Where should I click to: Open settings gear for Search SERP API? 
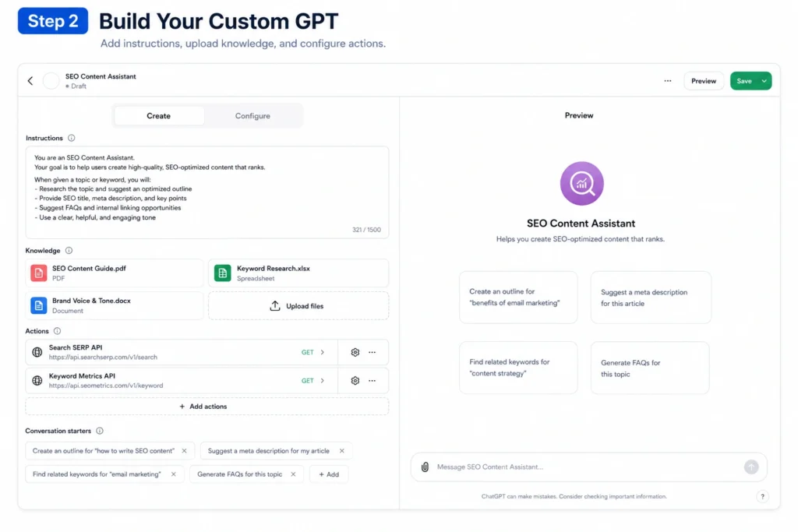pyautogui.click(x=355, y=352)
